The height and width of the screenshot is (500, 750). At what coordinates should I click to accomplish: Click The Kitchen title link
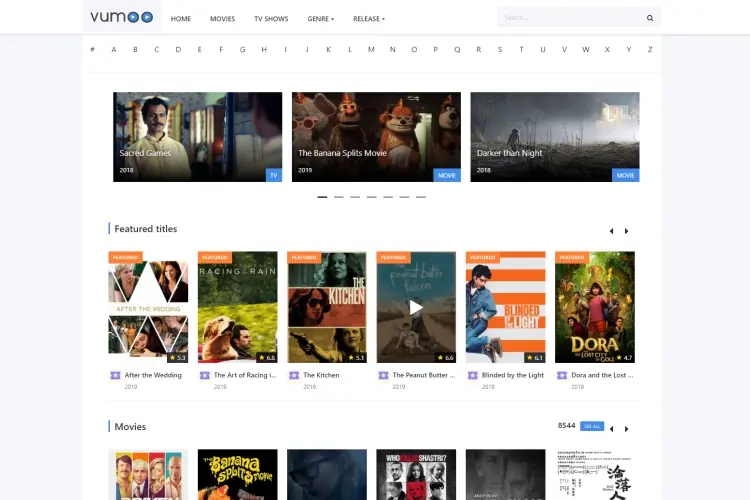321,375
